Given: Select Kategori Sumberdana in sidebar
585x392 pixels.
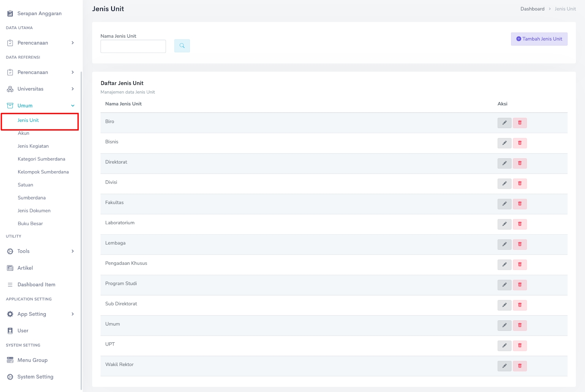Looking at the screenshot, I should [41, 159].
